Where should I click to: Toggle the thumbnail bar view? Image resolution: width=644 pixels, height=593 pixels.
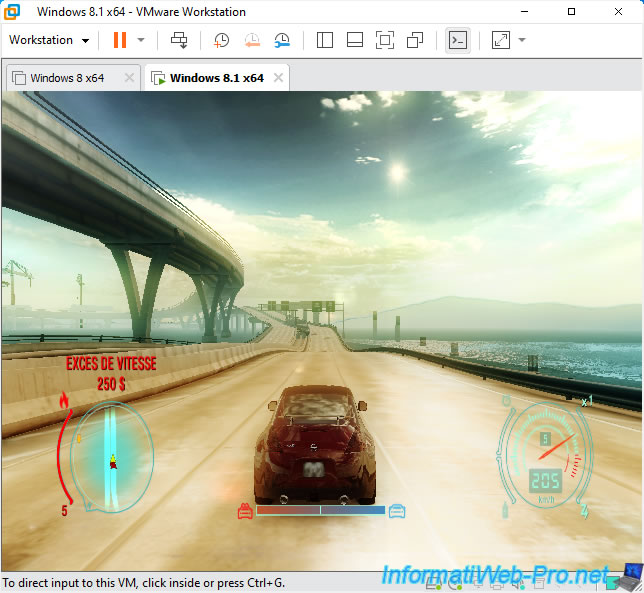click(355, 40)
